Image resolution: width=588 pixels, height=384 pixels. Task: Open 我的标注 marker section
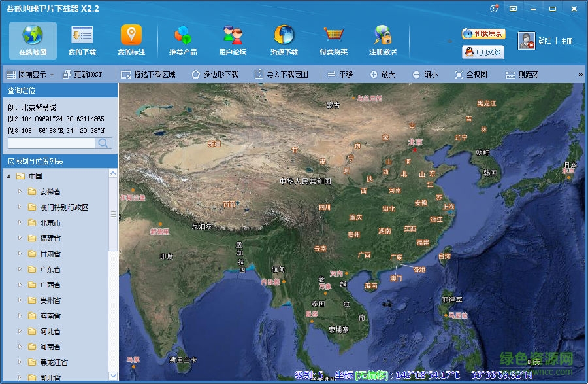tap(131, 41)
